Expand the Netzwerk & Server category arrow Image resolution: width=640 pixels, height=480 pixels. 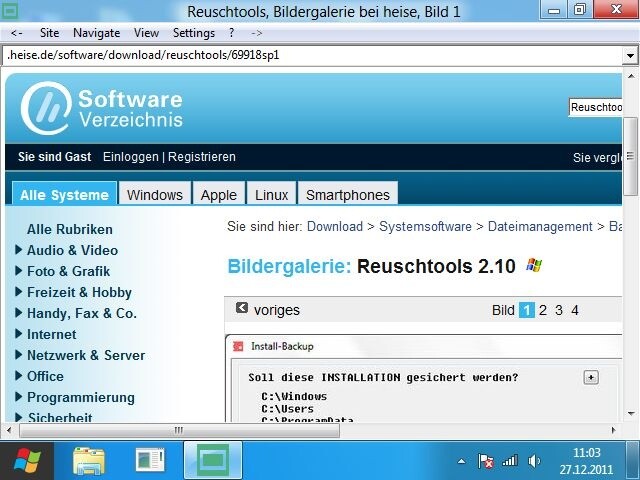click(18, 354)
